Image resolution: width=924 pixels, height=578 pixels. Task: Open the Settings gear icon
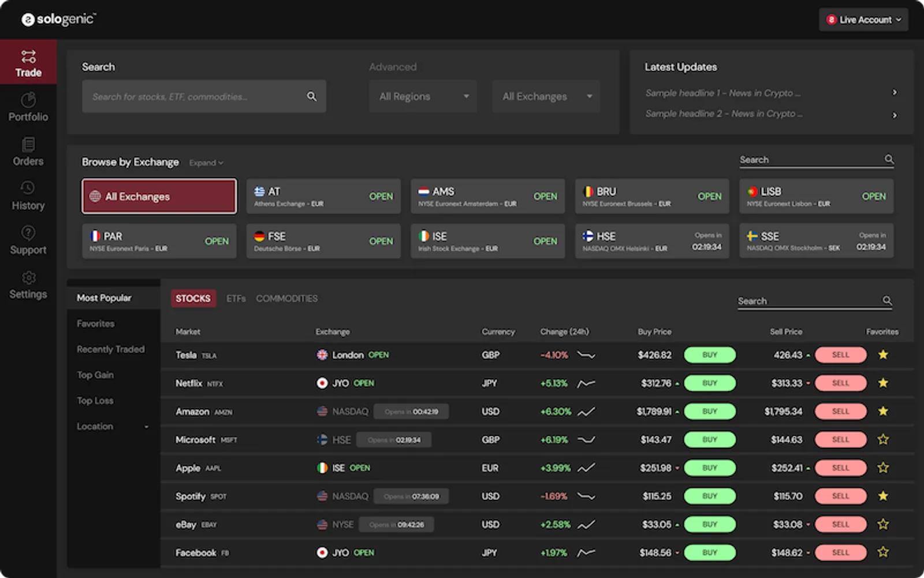coord(28,277)
